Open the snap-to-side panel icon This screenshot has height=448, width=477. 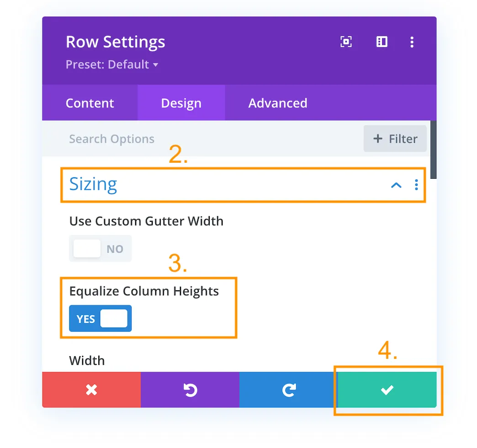(x=382, y=42)
